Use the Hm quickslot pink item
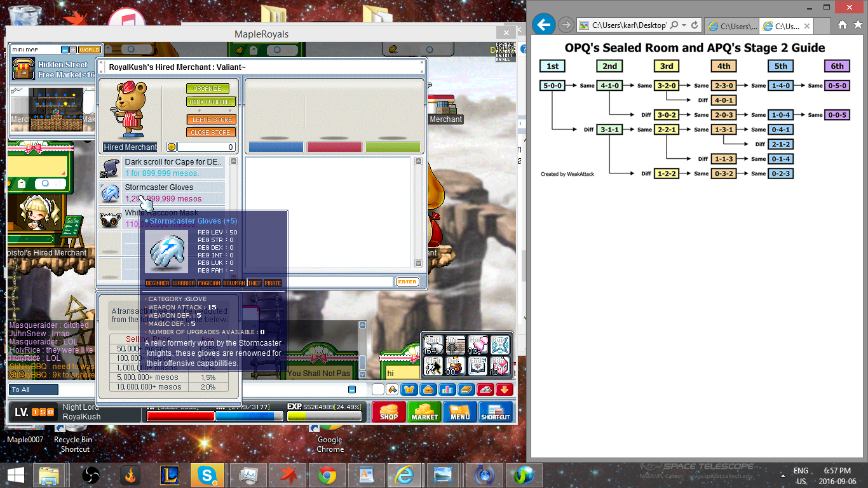The width and height of the screenshot is (868, 488). 477,344
